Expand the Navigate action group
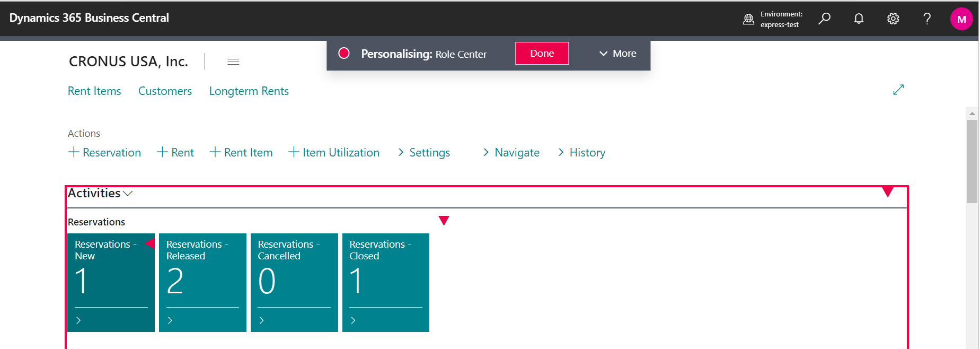Viewport: 980px width, 349px height. pos(511,153)
